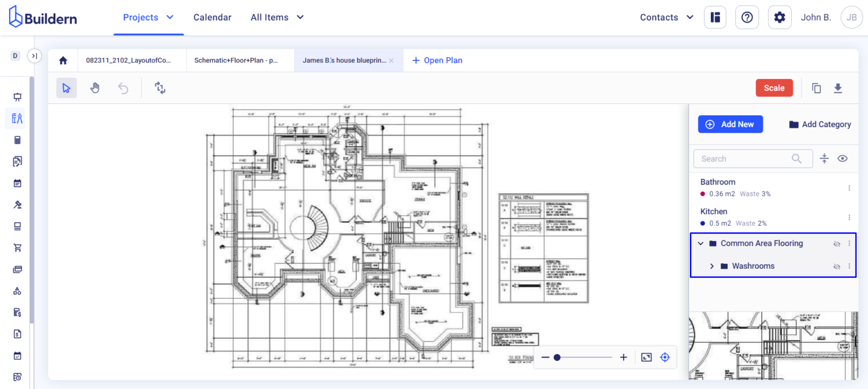Toggle eye icon beside search box

click(x=843, y=159)
